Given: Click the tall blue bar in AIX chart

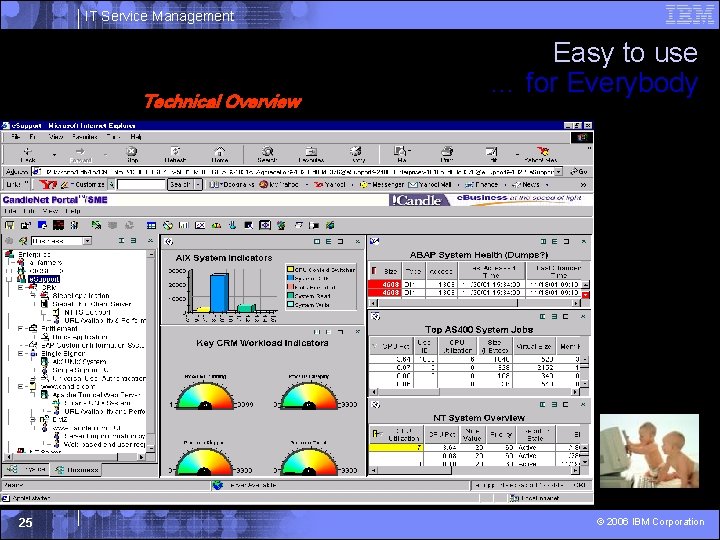Looking at the screenshot, I should click(219, 293).
